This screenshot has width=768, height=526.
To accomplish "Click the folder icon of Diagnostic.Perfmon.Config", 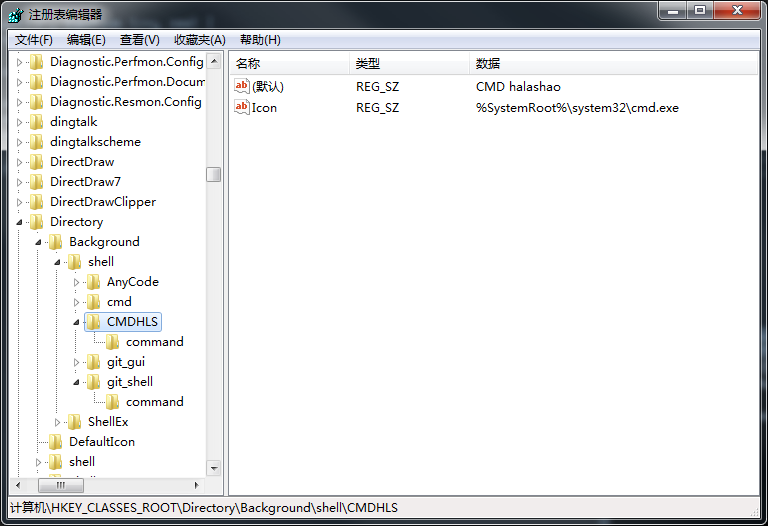I will click(37, 62).
